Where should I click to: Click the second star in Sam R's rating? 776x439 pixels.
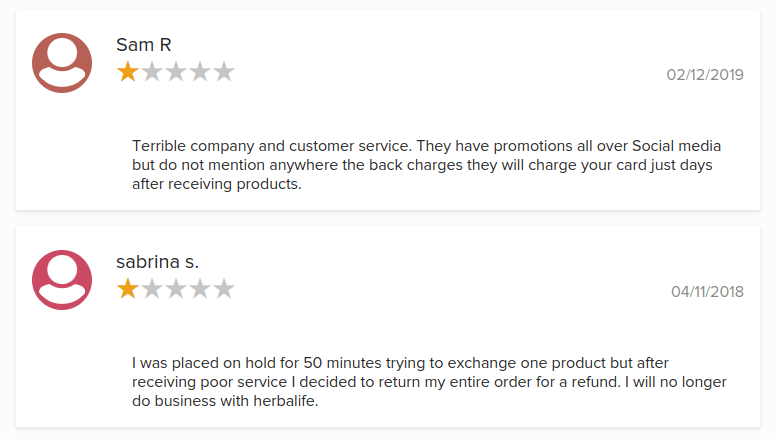tap(152, 72)
